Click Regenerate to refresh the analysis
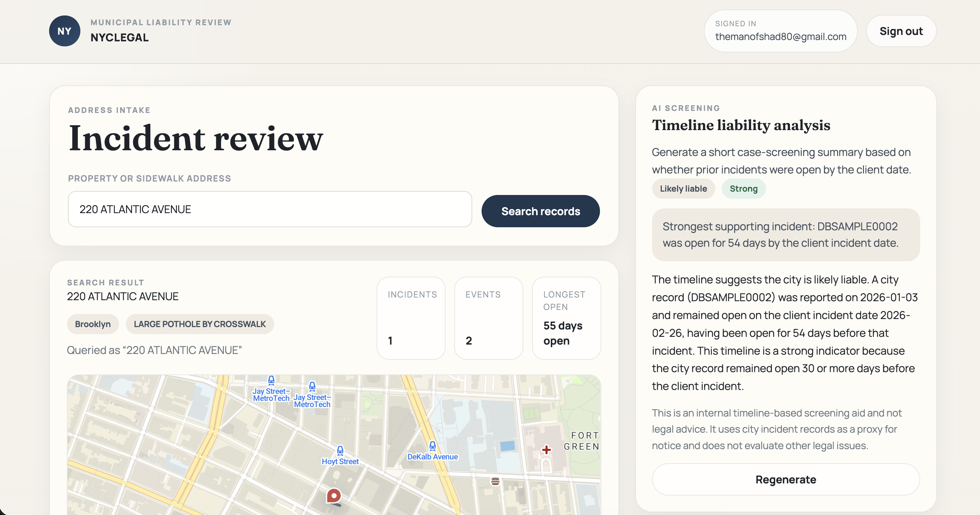980x515 pixels. (x=786, y=479)
